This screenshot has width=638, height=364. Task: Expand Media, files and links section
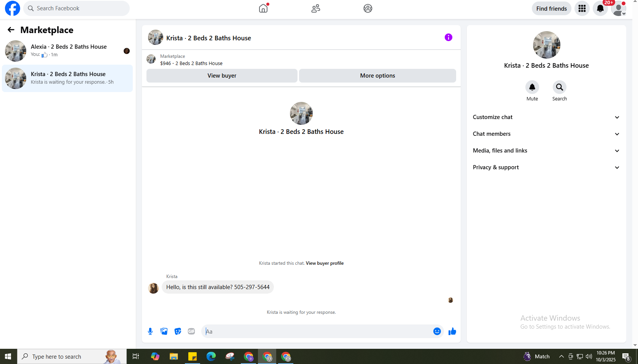(546, 151)
